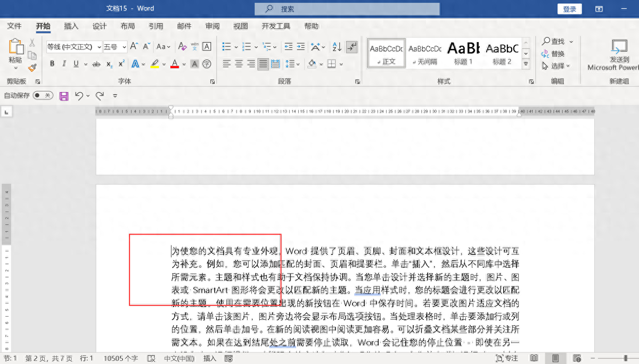Apply distributed alignment to the paragraph
The image size is (639, 364).
point(275,64)
